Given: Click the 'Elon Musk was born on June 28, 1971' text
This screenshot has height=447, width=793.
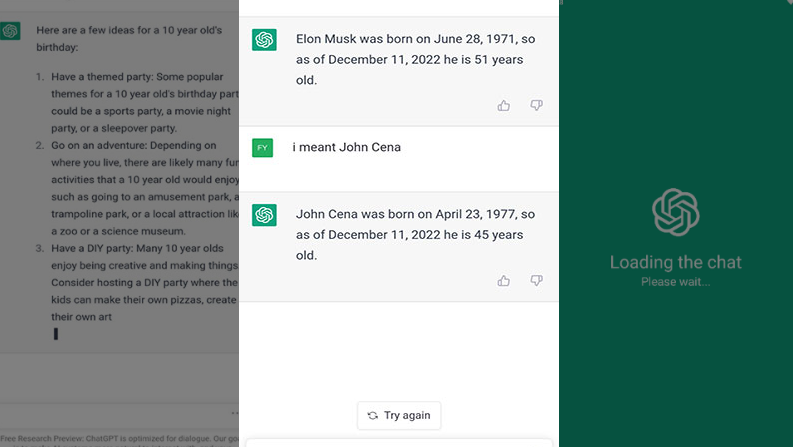Looking at the screenshot, I should point(405,39).
